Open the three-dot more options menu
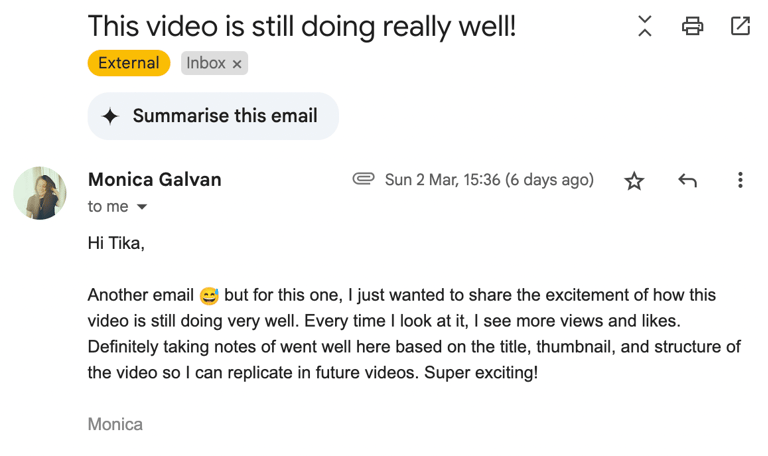Viewport: 768px width, 456px height. tap(740, 180)
